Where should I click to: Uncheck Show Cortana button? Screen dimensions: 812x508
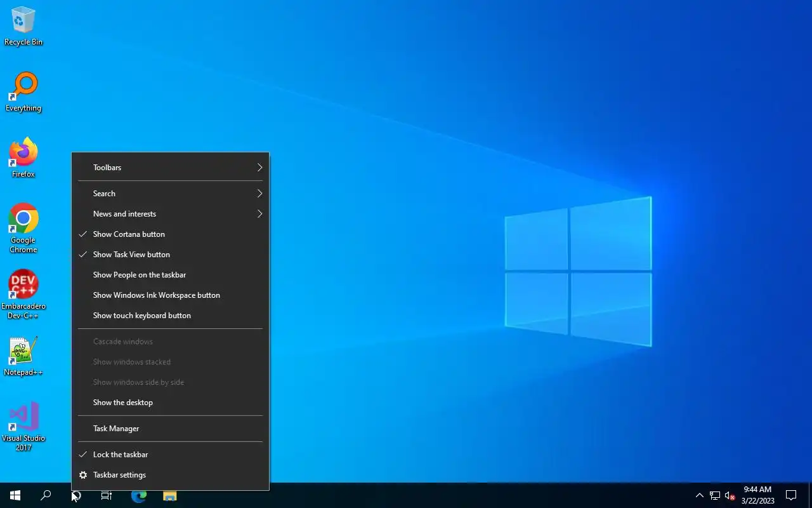(x=170, y=234)
